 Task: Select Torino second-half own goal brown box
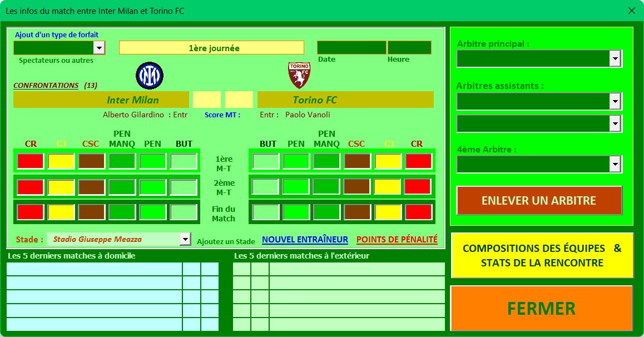point(357,187)
